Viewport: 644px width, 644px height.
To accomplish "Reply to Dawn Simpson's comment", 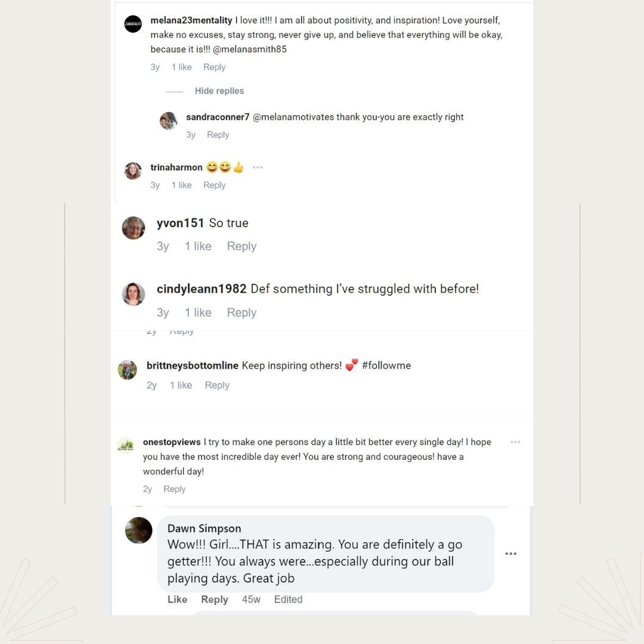I will (215, 599).
